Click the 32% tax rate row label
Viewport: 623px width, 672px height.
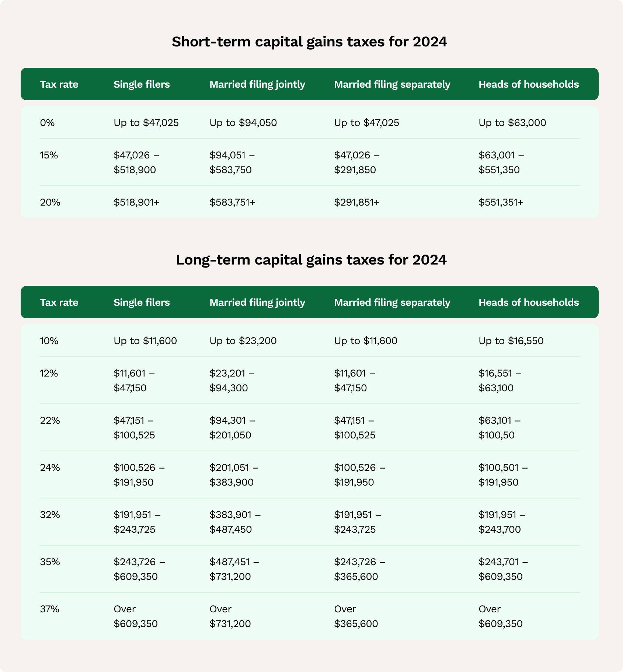tap(50, 515)
